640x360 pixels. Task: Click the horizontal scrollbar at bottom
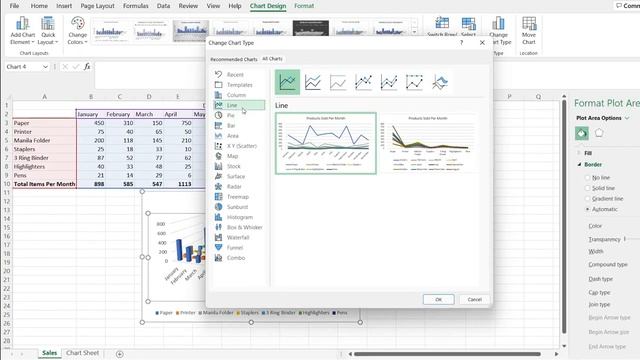[447, 354]
